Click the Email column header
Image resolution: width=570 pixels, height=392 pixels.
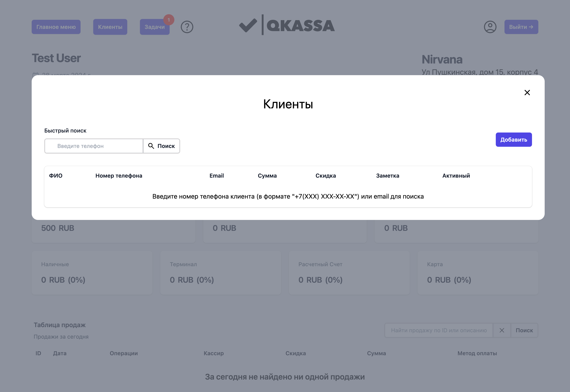click(217, 176)
